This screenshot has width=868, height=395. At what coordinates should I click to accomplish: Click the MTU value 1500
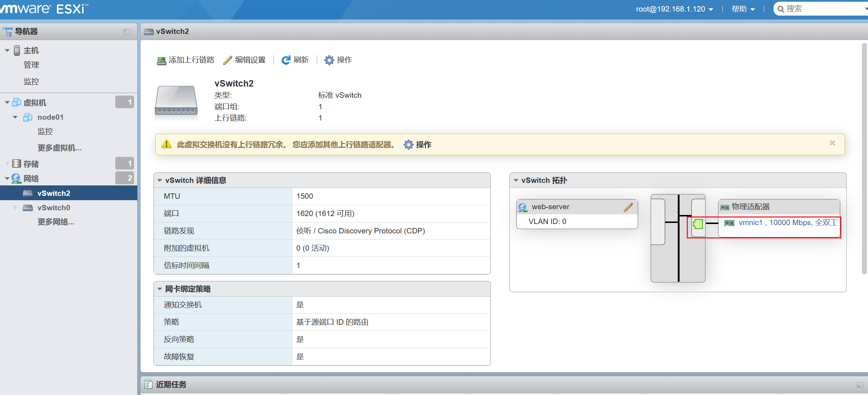[305, 196]
